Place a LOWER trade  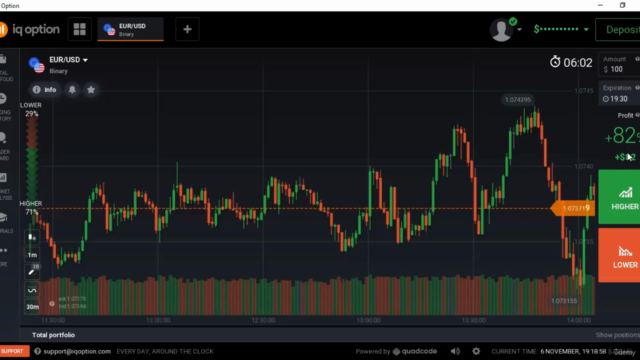[619, 255]
